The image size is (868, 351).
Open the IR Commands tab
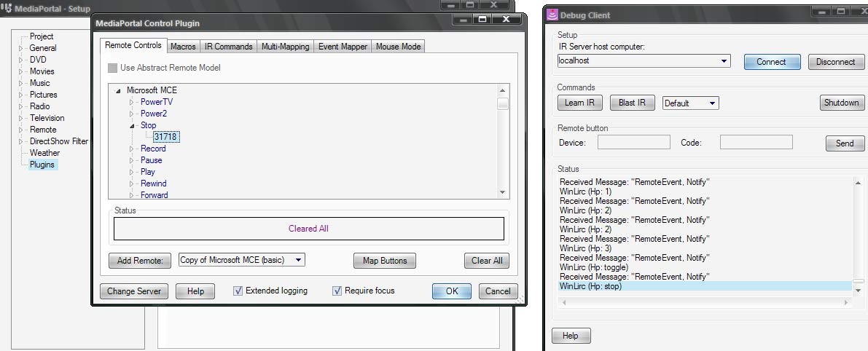[x=228, y=47]
